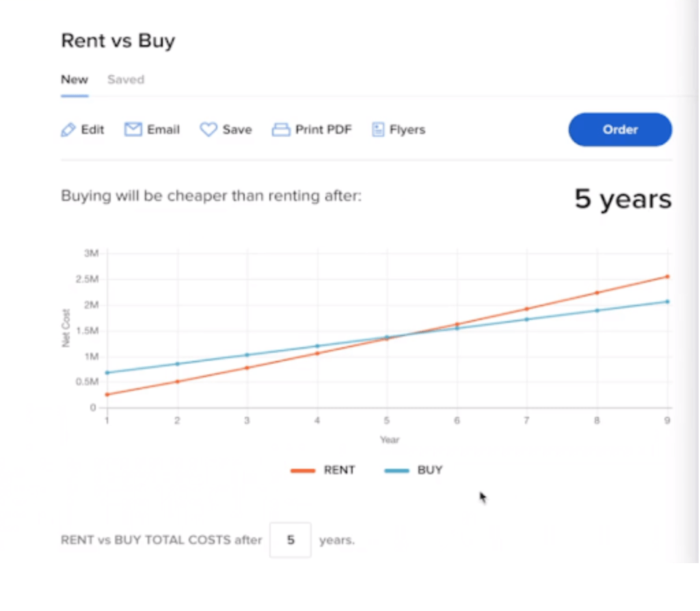Viewport: 700px width, 611px height.
Task: Click the Flyers label text
Action: (407, 129)
